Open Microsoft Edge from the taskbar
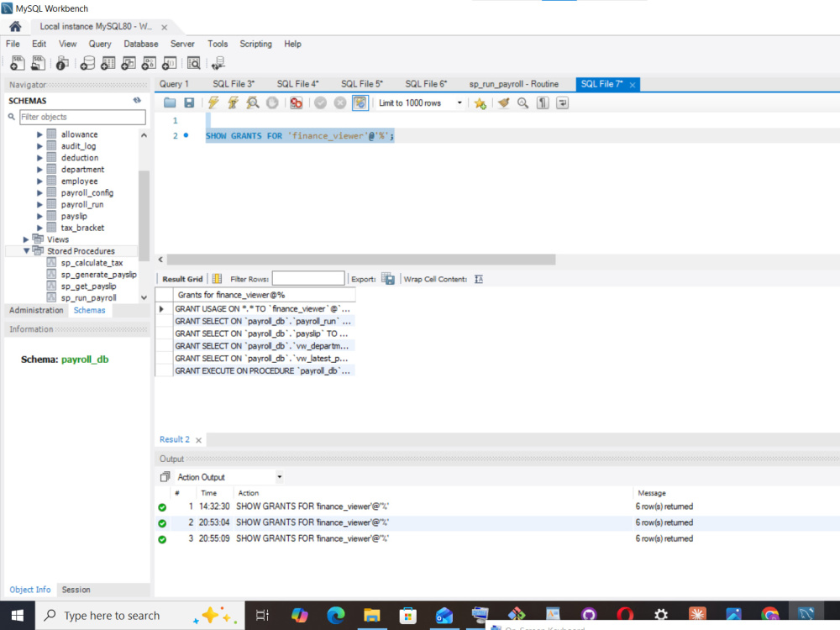This screenshot has width=840, height=630. click(x=336, y=615)
